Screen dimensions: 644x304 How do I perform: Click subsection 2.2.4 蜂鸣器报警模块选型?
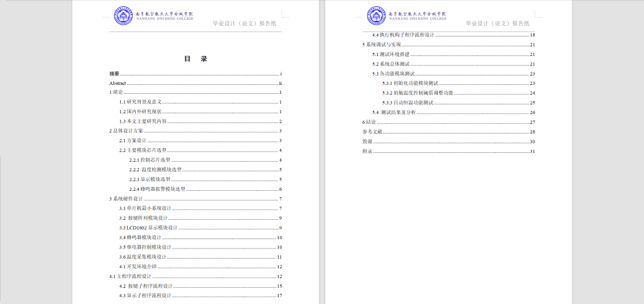pyautogui.click(x=206, y=189)
